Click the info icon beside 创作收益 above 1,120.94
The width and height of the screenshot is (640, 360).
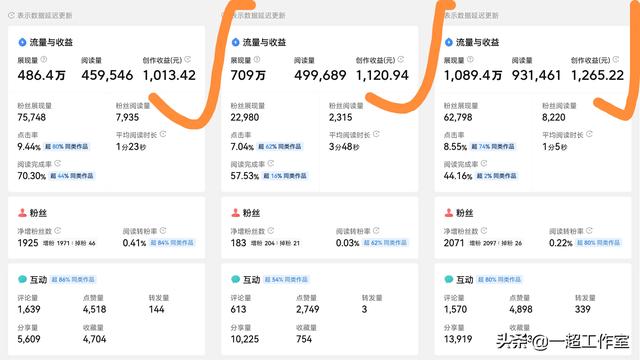(x=400, y=60)
